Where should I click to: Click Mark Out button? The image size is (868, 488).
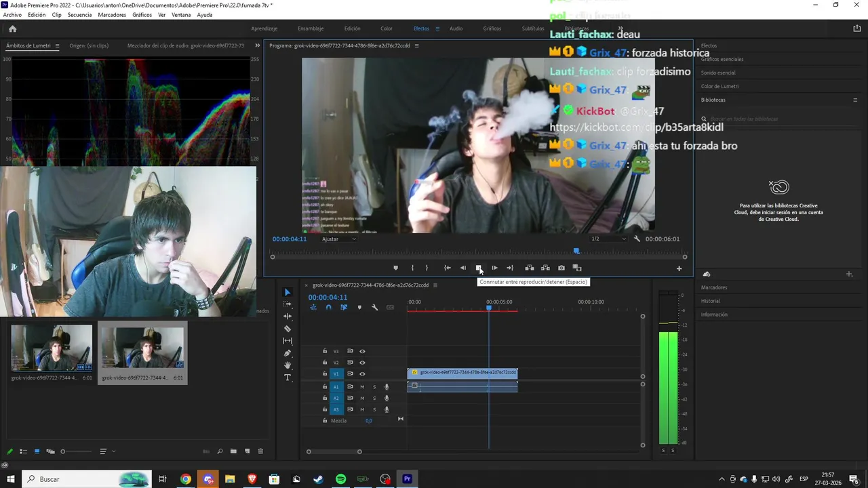[x=427, y=268]
